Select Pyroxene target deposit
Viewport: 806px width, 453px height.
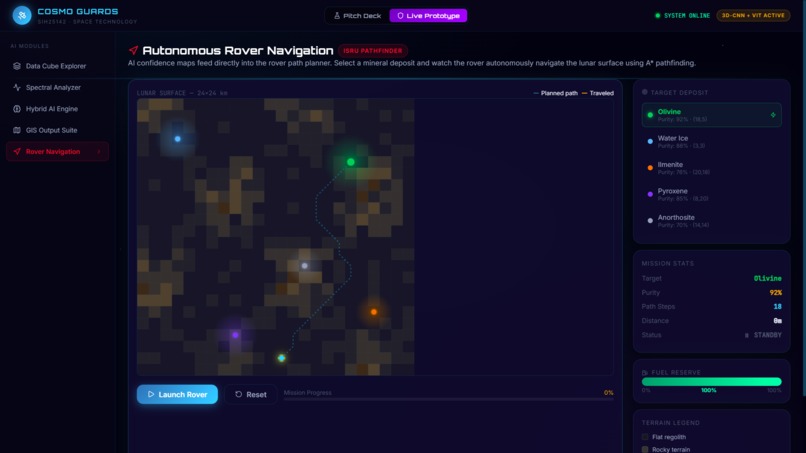(711, 194)
